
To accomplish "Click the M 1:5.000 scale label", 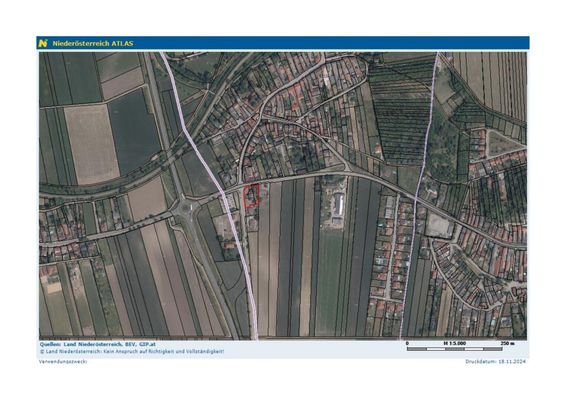I will [454, 343].
